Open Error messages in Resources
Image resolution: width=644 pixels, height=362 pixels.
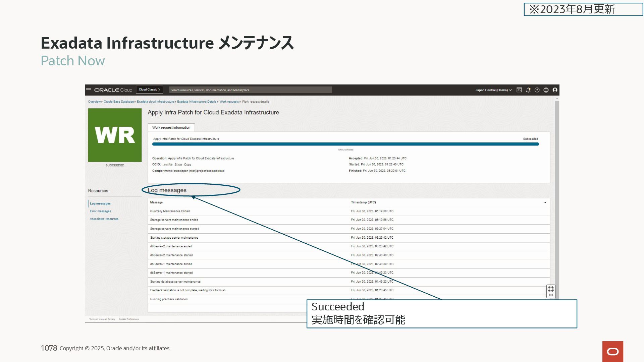coord(100,211)
